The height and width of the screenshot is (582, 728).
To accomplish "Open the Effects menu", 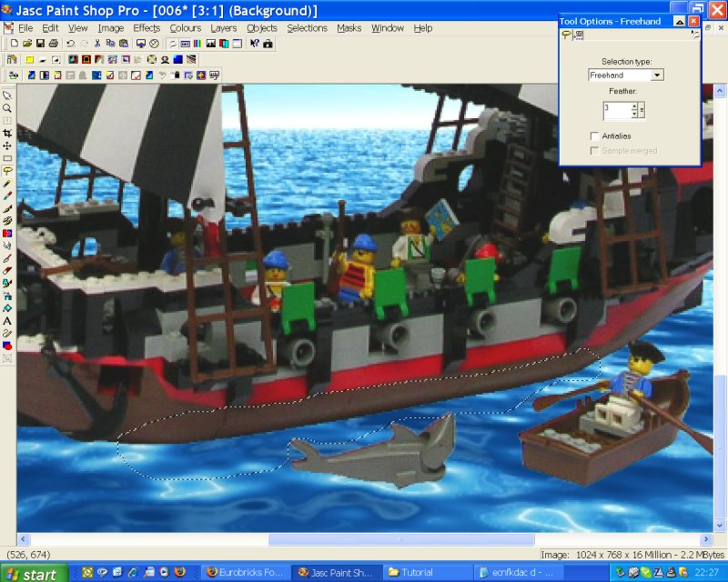I will [147, 28].
